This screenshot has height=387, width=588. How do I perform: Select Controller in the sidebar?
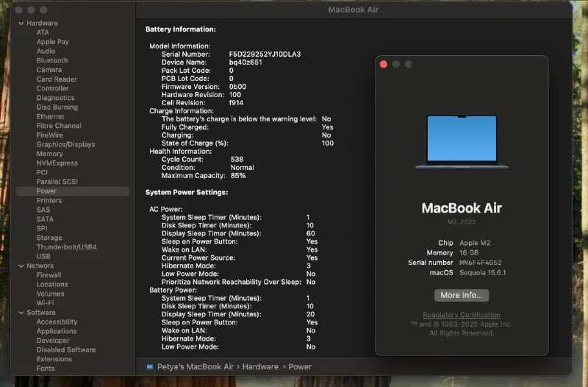coord(52,88)
